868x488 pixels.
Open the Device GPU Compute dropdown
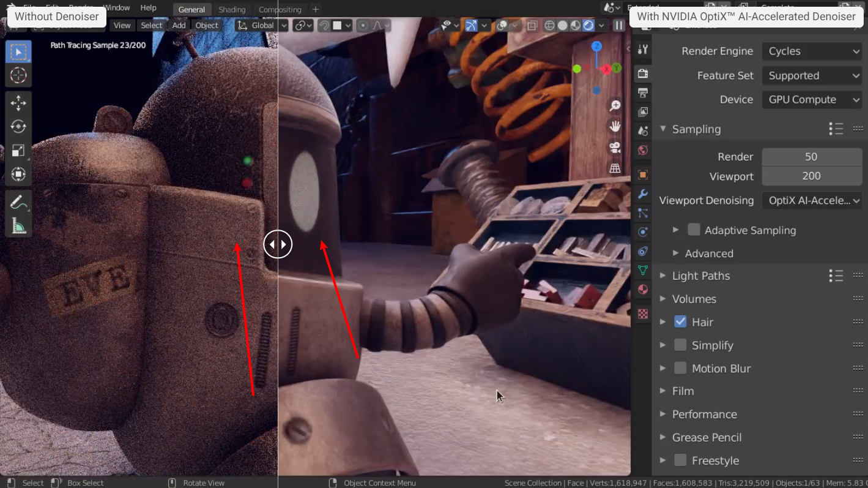(x=812, y=99)
